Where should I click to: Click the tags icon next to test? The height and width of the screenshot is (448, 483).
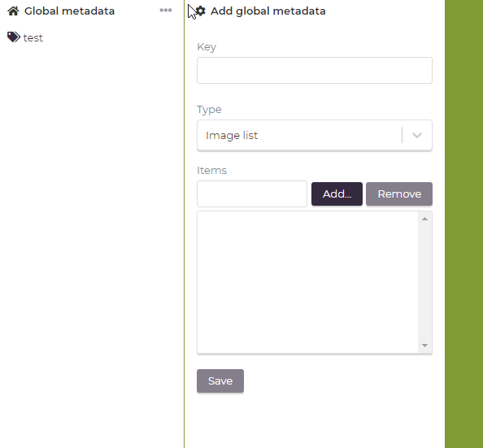[14, 37]
